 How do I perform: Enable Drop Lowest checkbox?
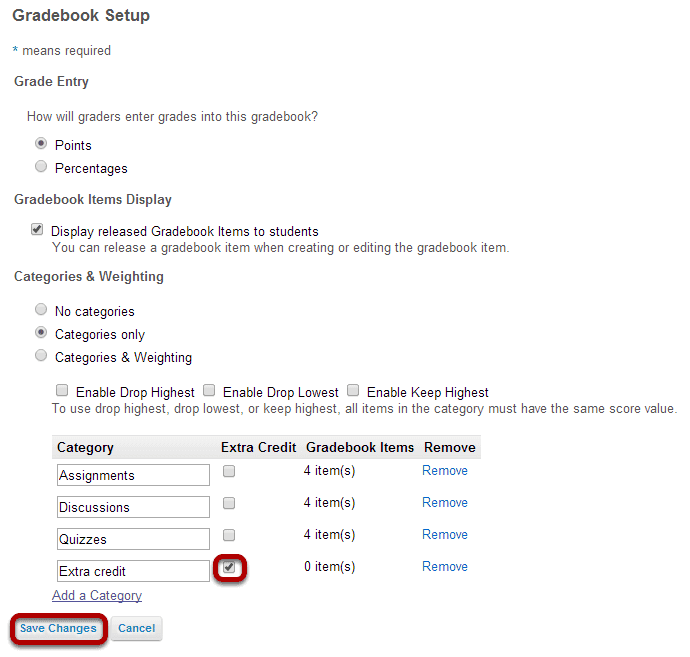209,390
